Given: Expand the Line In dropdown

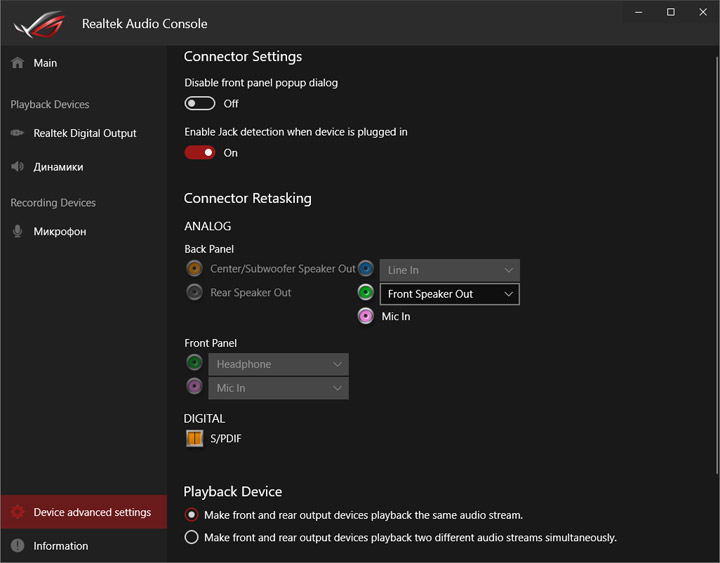Looking at the screenshot, I should point(450,270).
